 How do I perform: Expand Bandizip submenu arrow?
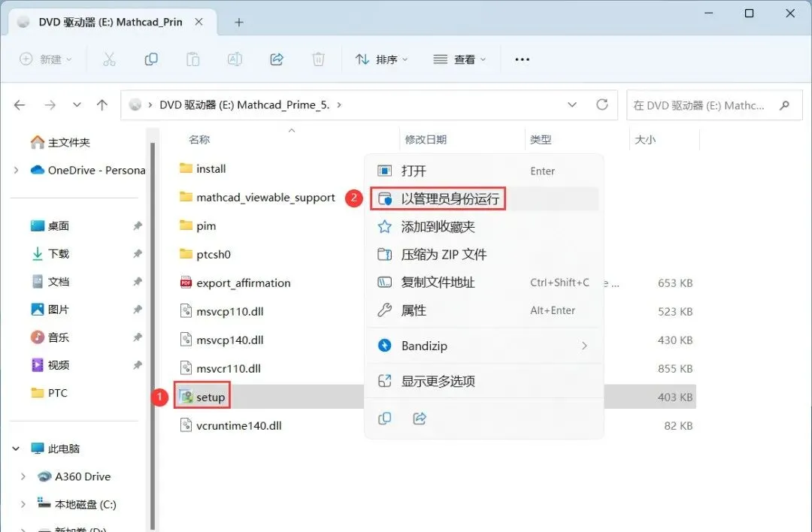[584, 346]
